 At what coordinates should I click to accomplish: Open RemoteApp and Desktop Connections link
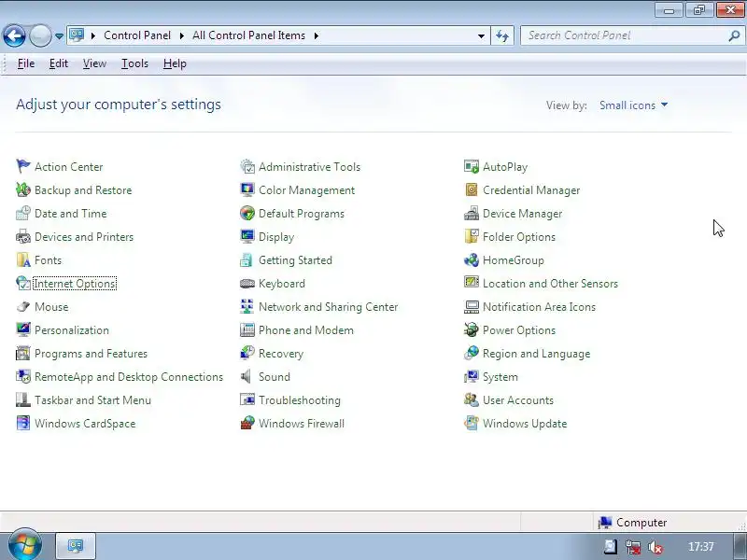tap(129, 377)
